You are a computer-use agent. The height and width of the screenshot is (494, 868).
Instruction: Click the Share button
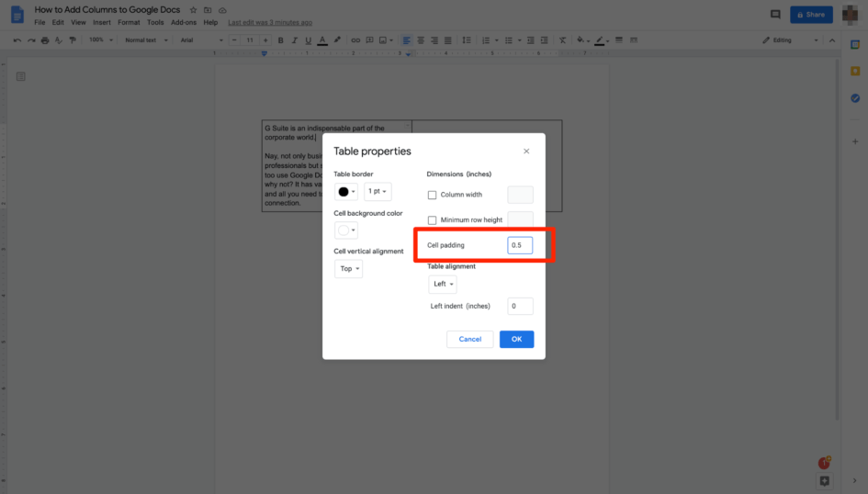(x=812, y=15)
